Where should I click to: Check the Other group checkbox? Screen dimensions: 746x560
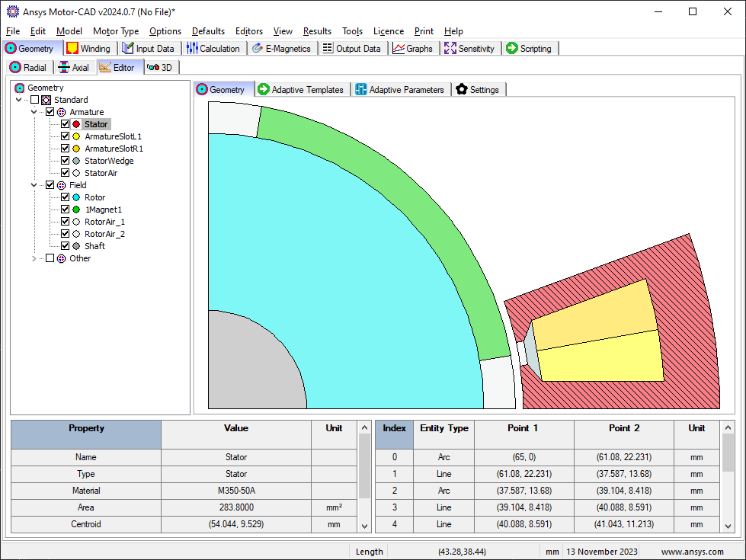(x=50, y=258)
